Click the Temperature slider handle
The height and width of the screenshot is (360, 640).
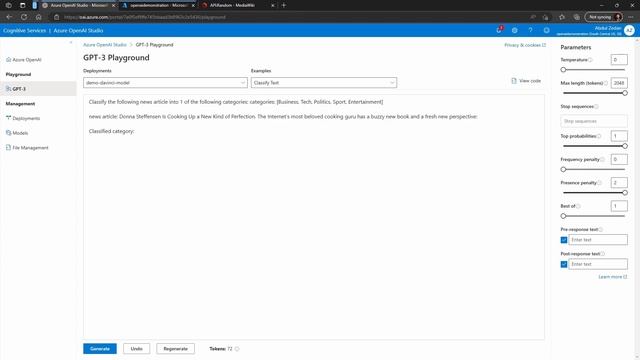point(563,70)
